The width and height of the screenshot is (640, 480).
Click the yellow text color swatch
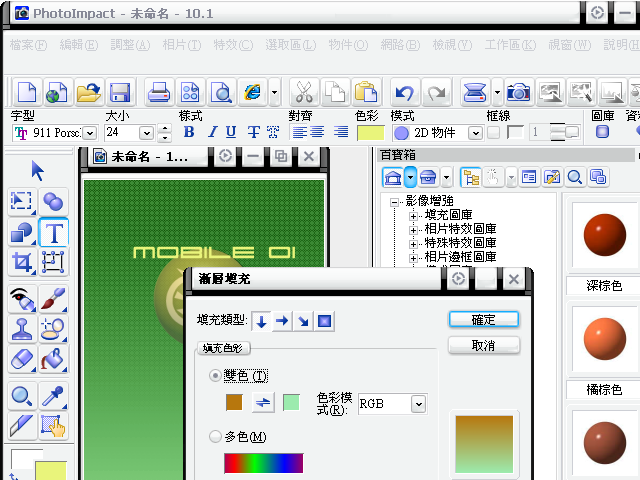[370, 133]
